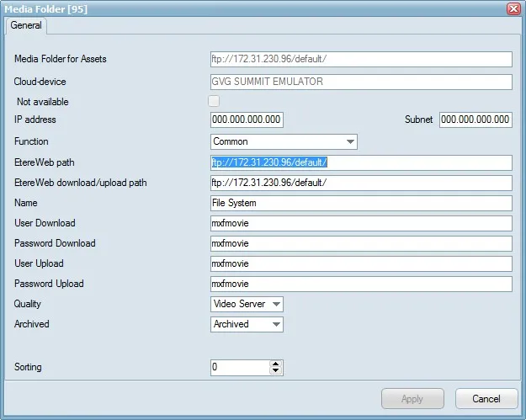Click the IP address input field
526x420 pixels.
[247, 120]
